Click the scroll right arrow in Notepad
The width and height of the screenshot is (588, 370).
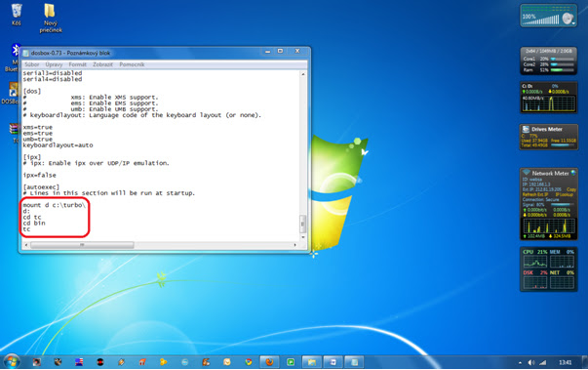pyautogui.click(x=295, y=245)
